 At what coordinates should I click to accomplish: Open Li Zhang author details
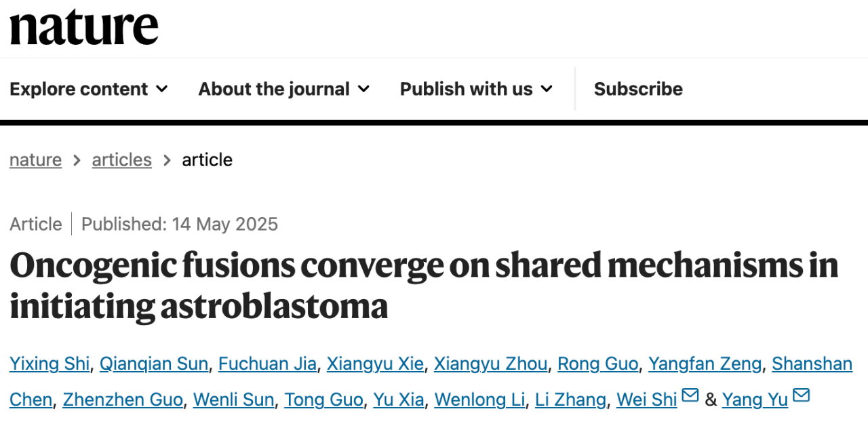tap(570, 400)
